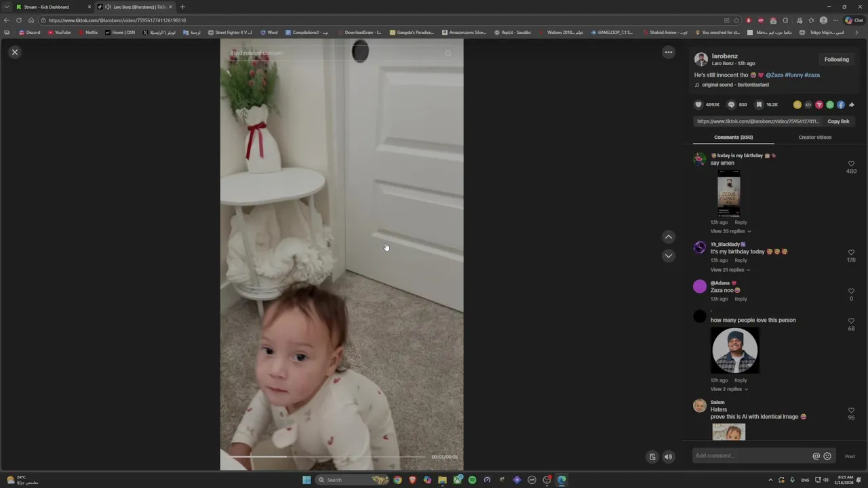Open more share options arrow
This screenshot has width=868, height=488.
852,105
